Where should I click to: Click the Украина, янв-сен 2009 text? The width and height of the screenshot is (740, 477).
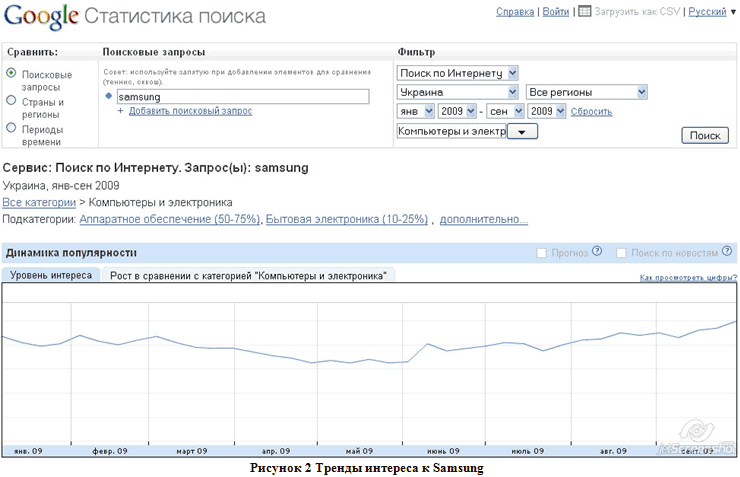pyautogui.click(x=61, y=185)
